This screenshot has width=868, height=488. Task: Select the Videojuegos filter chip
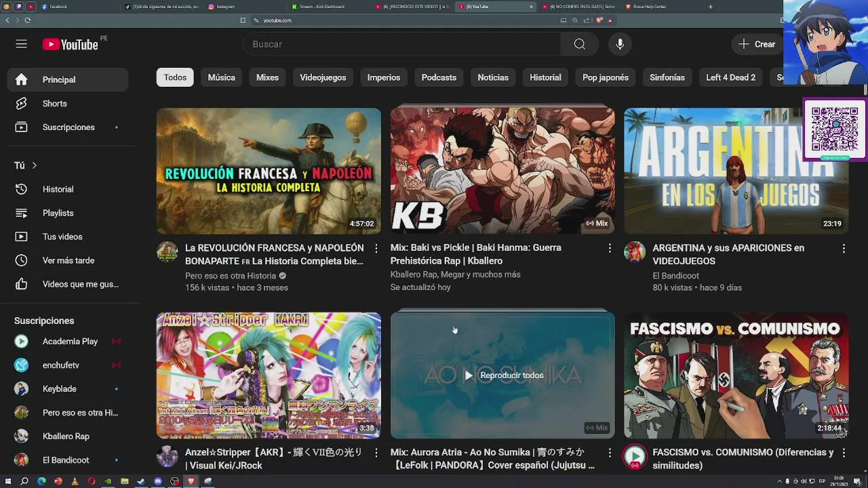coord(323,77)
